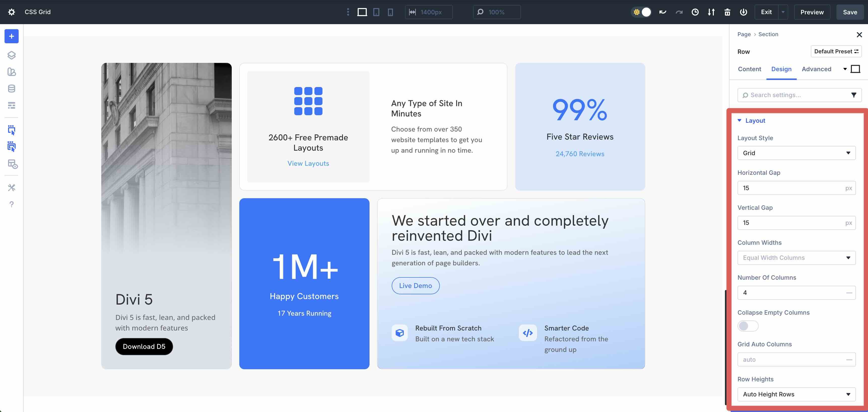Click the View Layouts link

tap(308, 163)
